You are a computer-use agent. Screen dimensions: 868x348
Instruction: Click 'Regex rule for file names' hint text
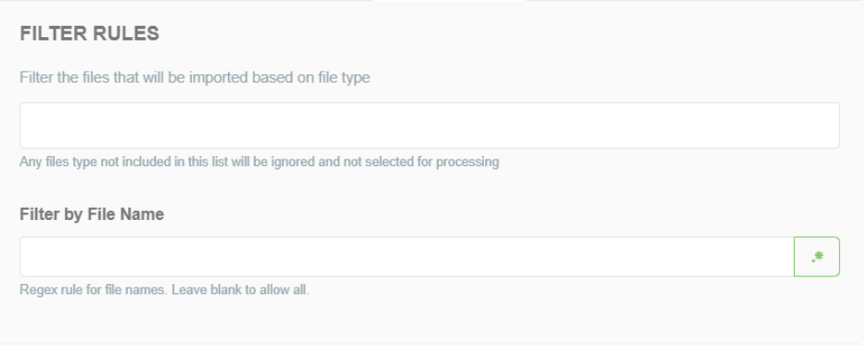point(94,290)
